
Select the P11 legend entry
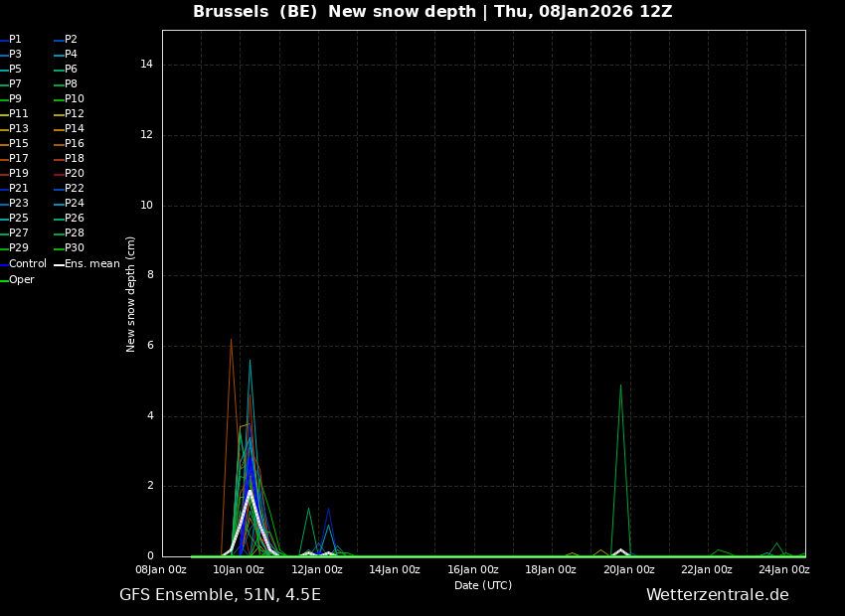coord(14,114)
